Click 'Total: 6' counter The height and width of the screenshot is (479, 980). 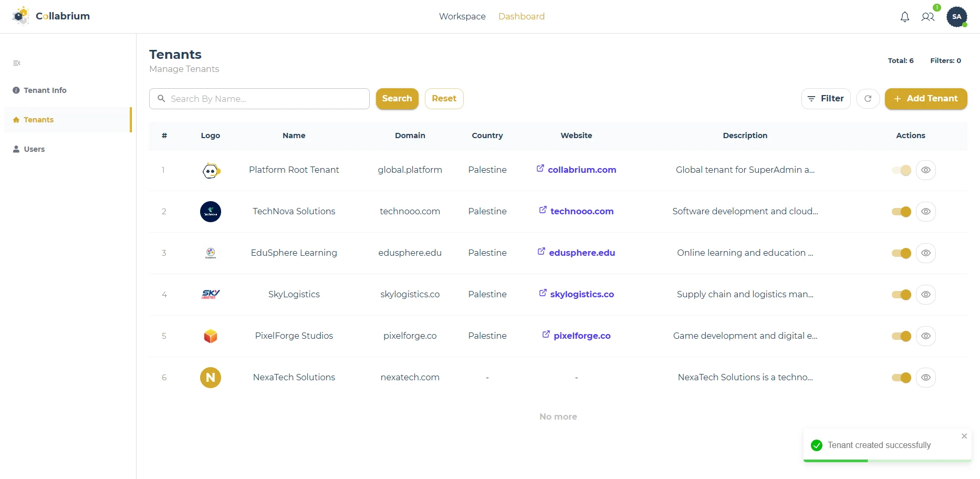point(901,61)
